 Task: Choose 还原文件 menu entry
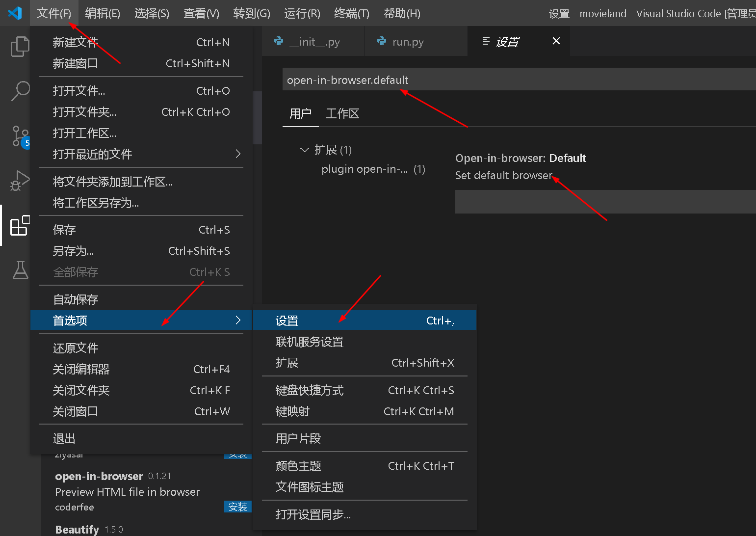click(141, 348)
